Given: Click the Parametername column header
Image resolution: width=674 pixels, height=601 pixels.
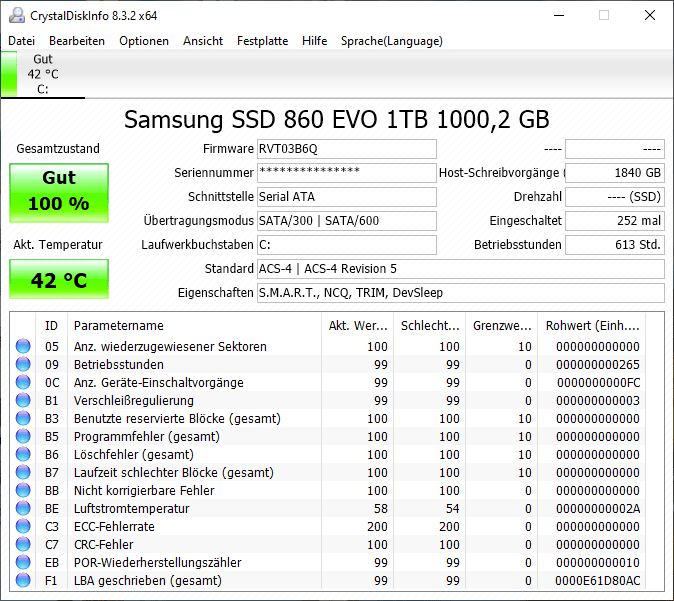Looking at the screenshot, I should click(194, 325).
